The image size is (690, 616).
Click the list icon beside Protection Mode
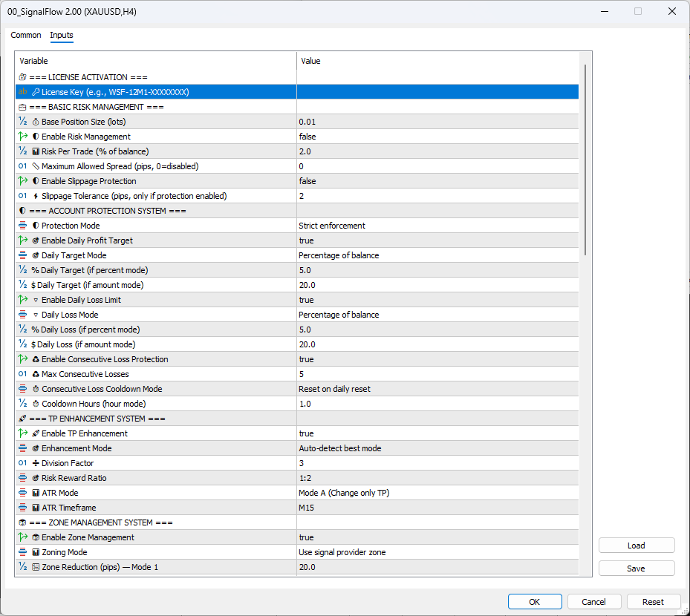point(21,225)
